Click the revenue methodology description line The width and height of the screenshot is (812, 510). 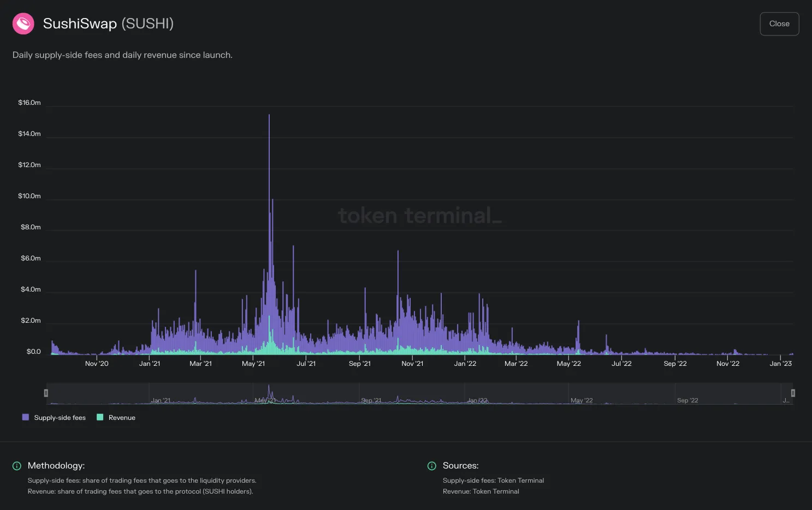tap(140, 491)
